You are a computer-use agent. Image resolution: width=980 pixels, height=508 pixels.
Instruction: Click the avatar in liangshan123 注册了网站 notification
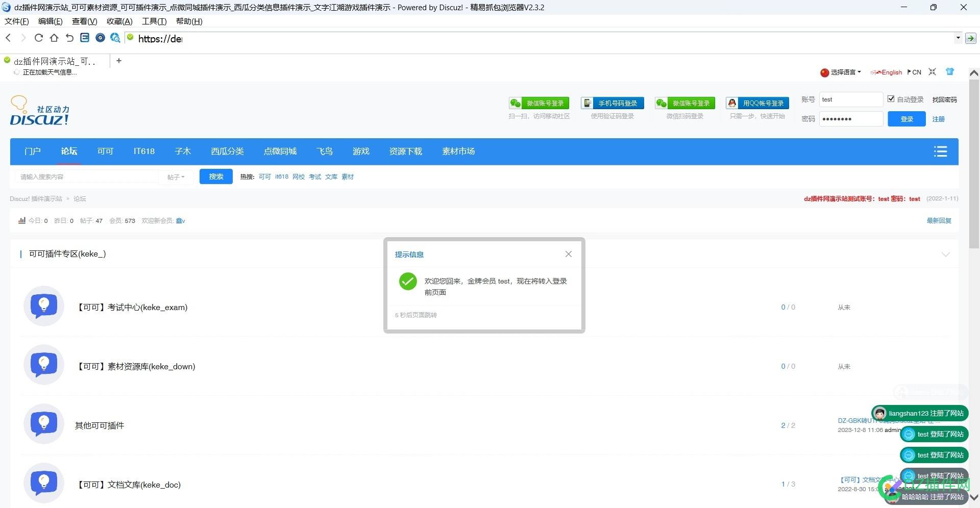[879, 413]
